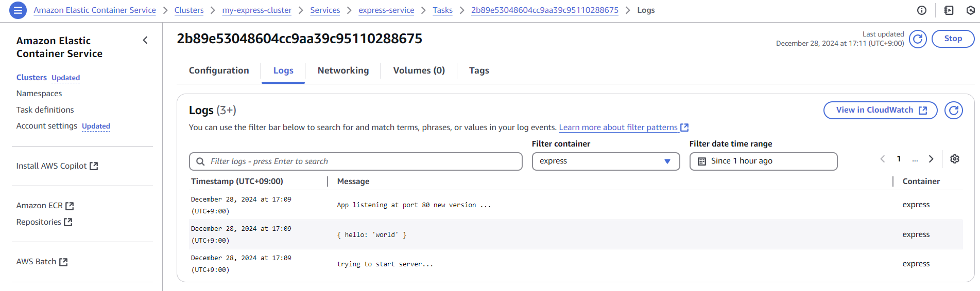The height and width of the screenshot is (291, 980).
Task: Click external icon after filter patterns link
Action: tap(684, 128)
